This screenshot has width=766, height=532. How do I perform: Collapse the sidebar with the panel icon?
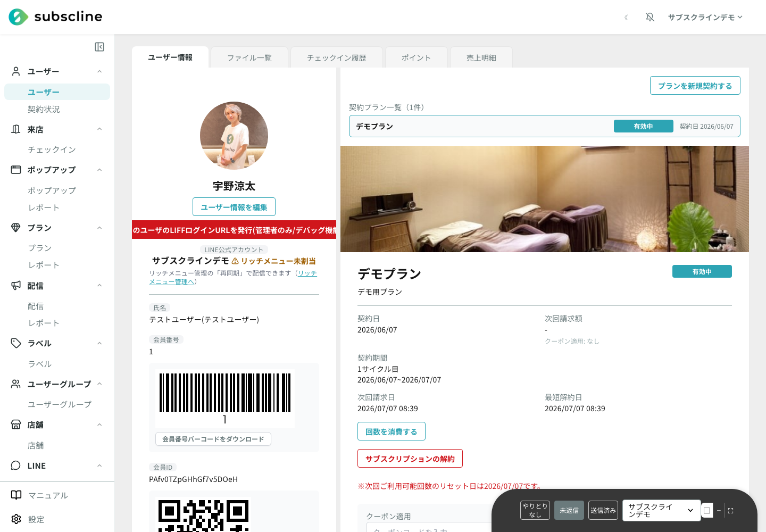point(99,47)
